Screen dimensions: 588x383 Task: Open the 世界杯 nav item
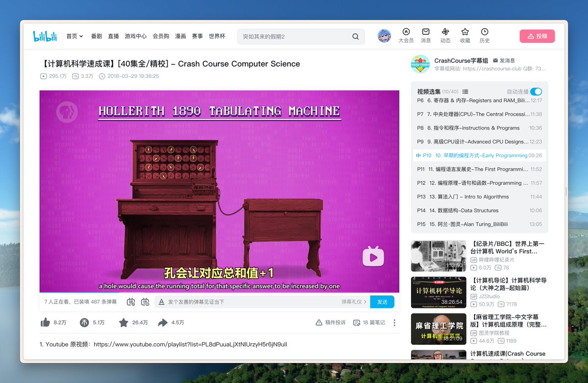click(x=217, y=36)
